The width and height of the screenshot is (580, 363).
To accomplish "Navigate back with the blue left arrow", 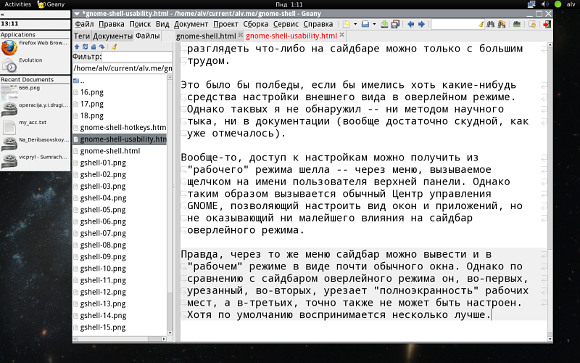I will point(411,24).
